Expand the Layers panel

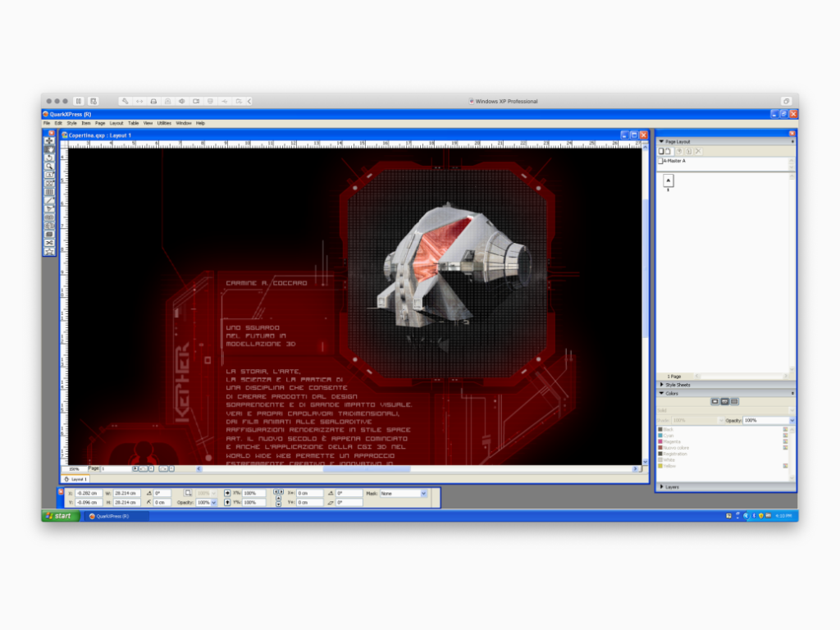click(x=662, y=486)
